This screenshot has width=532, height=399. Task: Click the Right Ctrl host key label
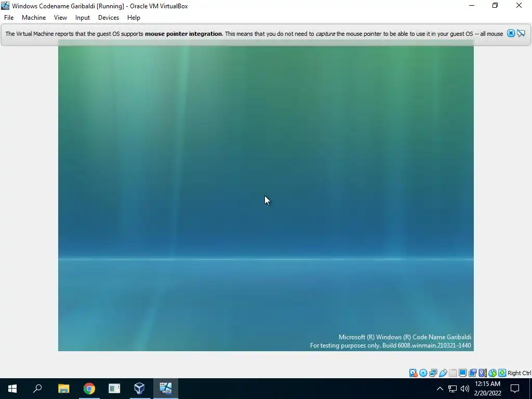[520, 373]
